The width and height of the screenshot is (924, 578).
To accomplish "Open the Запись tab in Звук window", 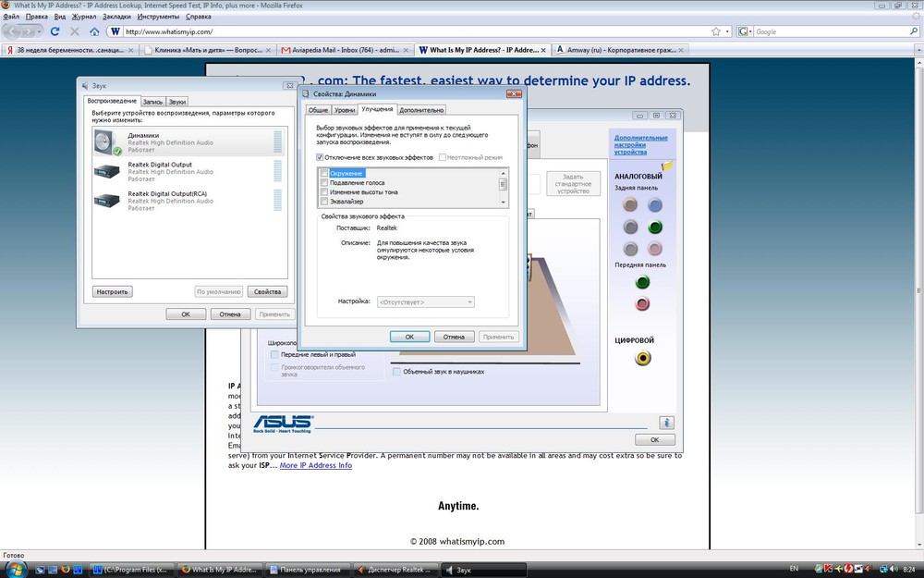I will click(x=153, y=101).
